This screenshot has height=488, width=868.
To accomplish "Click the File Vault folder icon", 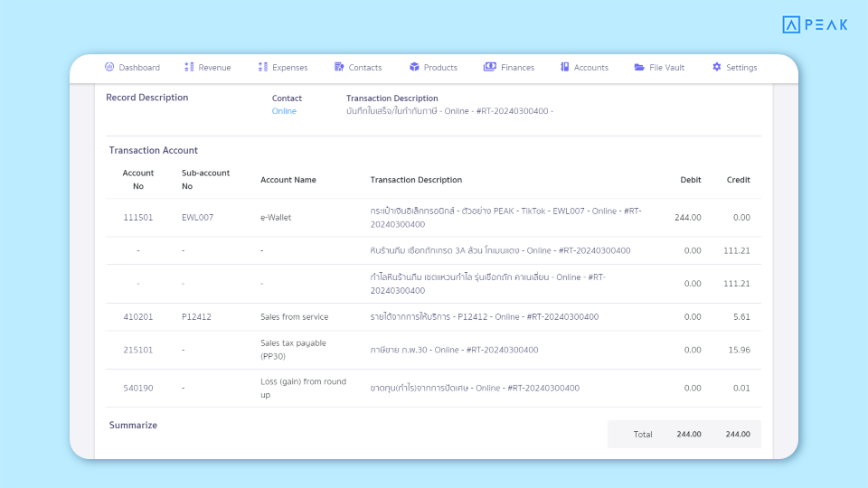I will 639,67.
